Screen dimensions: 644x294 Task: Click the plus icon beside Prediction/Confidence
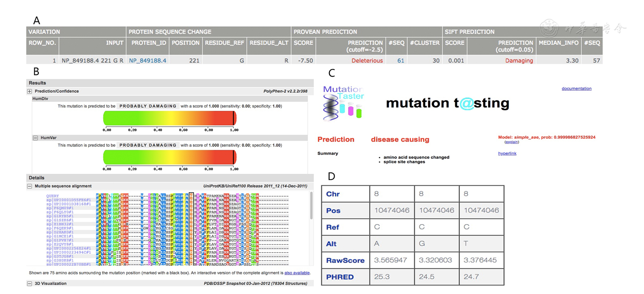tap(29, 91)
